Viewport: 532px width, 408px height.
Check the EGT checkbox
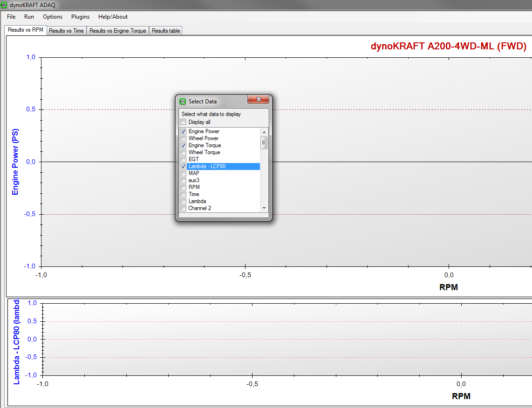pyautogui.click(x=183, y=159)
